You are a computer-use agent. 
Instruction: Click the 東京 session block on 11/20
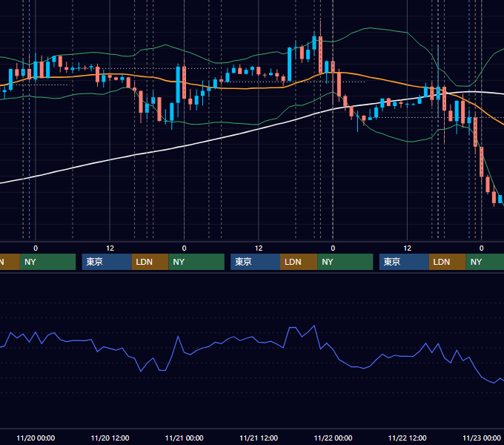(x=107, y=262)
